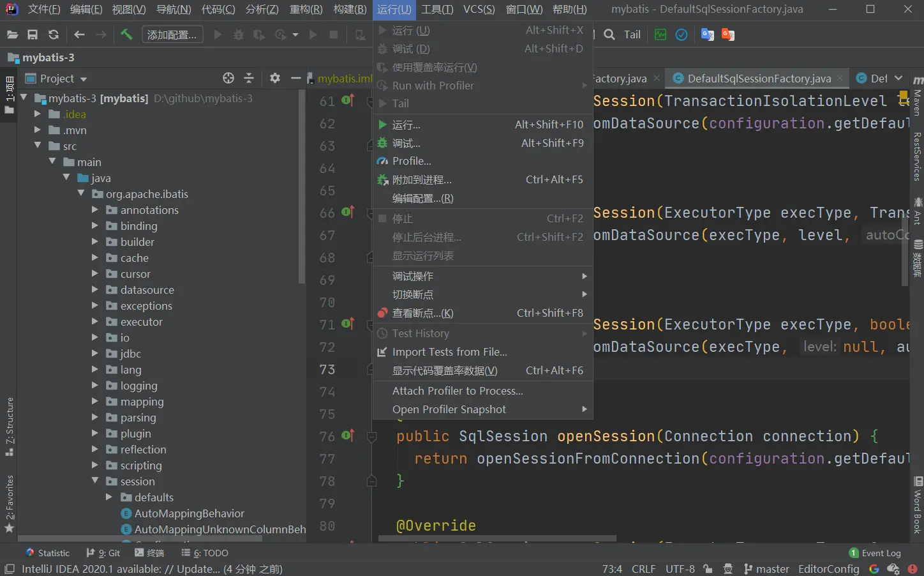Open Project panel gear settings
924x576 pixels.
(x=275, y=78)
